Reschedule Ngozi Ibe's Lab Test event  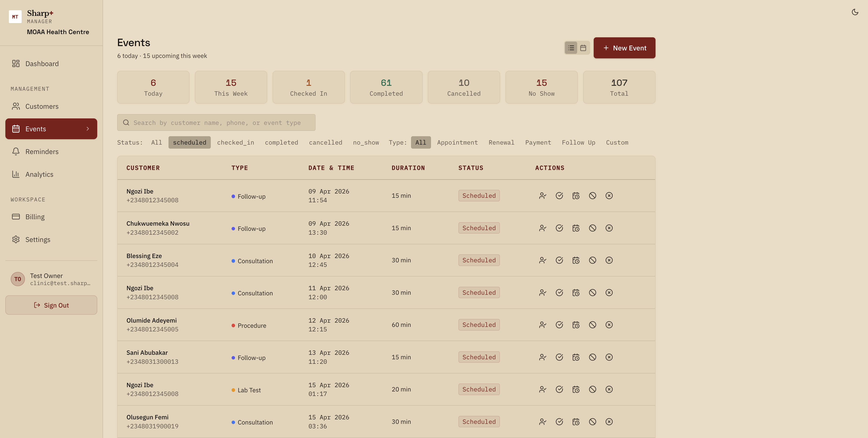[x=576, y=390]
